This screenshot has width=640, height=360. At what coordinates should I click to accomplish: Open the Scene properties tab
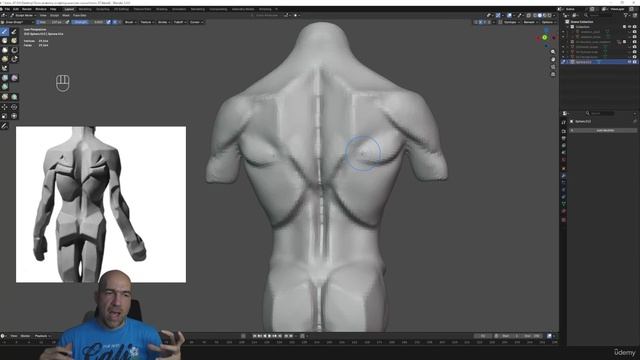564,152
